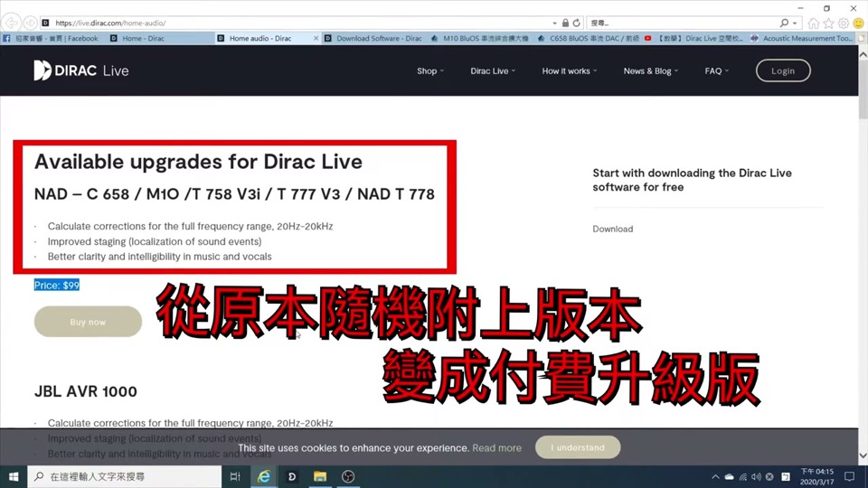Click the Login button
The image size is (868, 488).
point(783,70)
